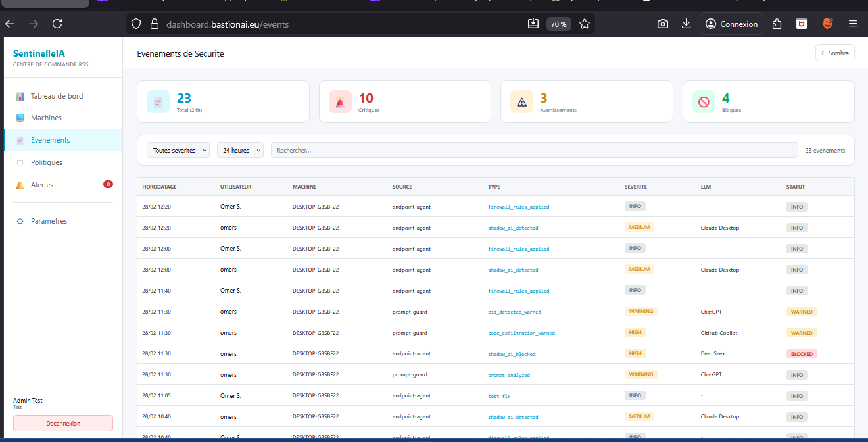The image size is (868, 442).
Task: Open Parametres with the gear icon
Action: coord(21,220)
